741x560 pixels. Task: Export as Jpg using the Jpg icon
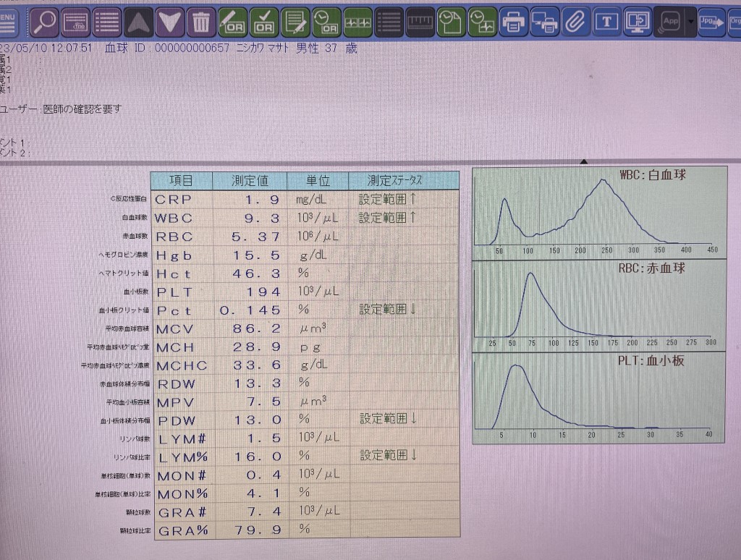712,22
